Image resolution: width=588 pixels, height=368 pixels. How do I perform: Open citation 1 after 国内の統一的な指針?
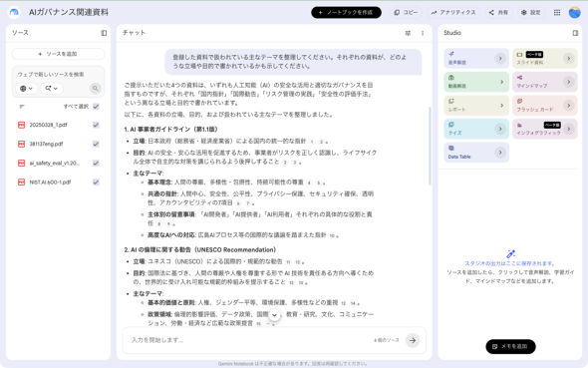[312, 142]
